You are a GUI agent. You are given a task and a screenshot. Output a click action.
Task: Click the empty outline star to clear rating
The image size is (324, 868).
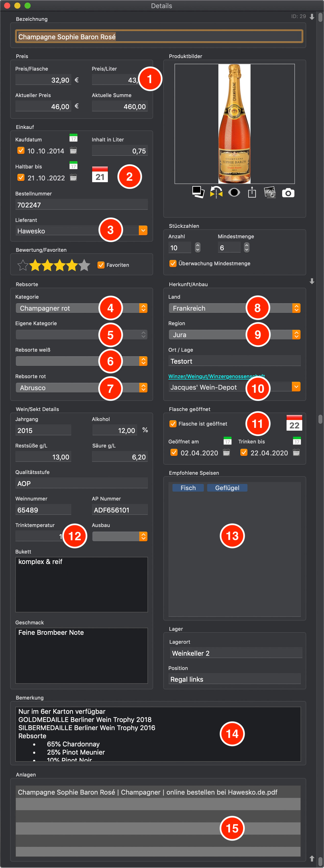(23, 265)
